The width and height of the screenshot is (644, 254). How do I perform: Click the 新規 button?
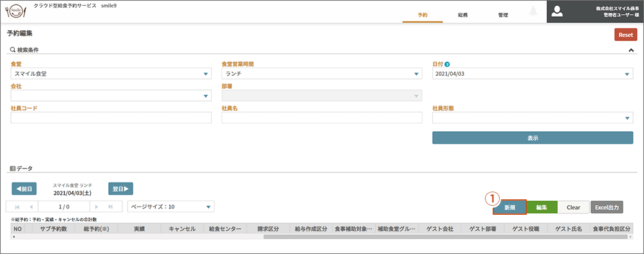tap(509, 207)
